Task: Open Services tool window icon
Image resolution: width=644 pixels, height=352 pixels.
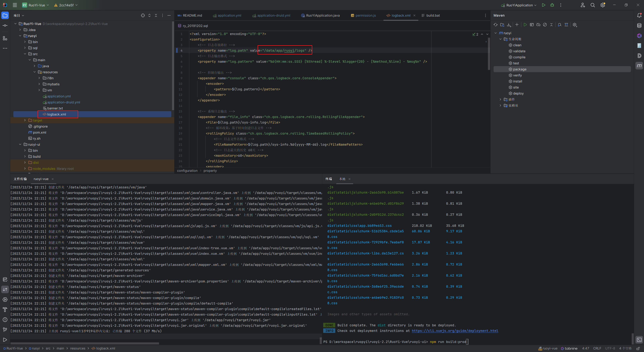Action: 5,300
